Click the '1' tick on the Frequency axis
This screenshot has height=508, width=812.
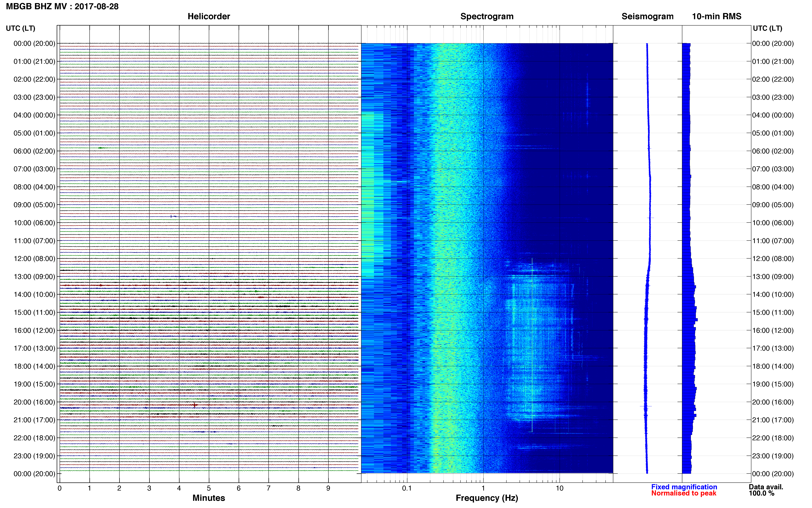coord(483,488)
